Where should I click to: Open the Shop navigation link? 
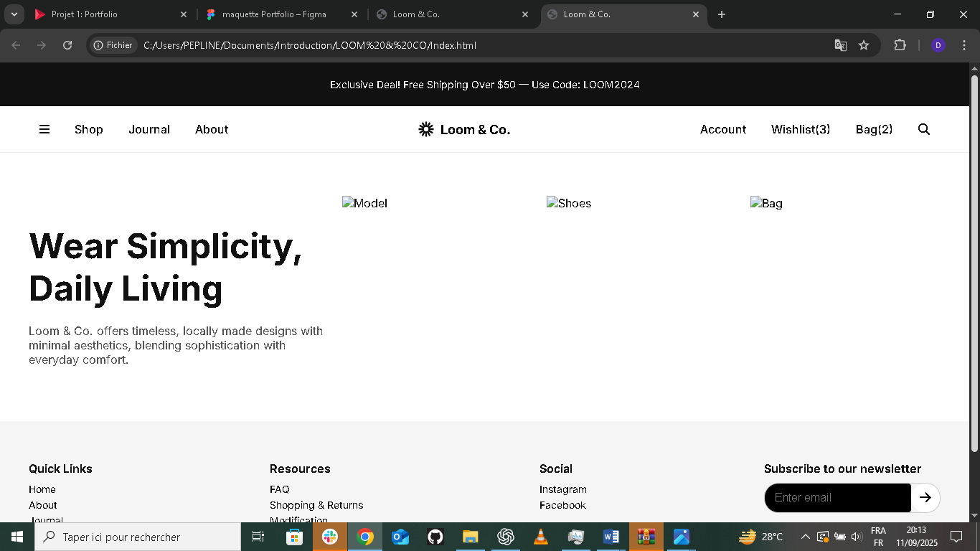pyautogui.click(x=89, y=129)
